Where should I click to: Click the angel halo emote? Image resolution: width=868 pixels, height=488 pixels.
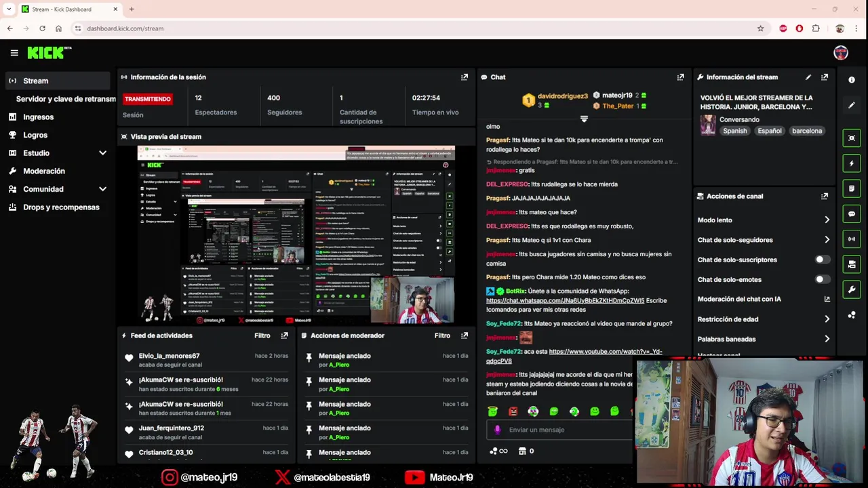[493, 411]
